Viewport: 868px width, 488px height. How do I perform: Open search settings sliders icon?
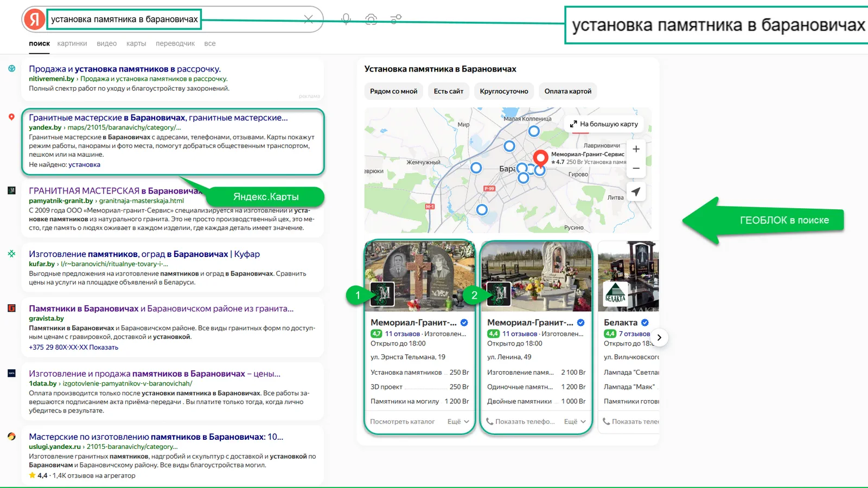396,20
